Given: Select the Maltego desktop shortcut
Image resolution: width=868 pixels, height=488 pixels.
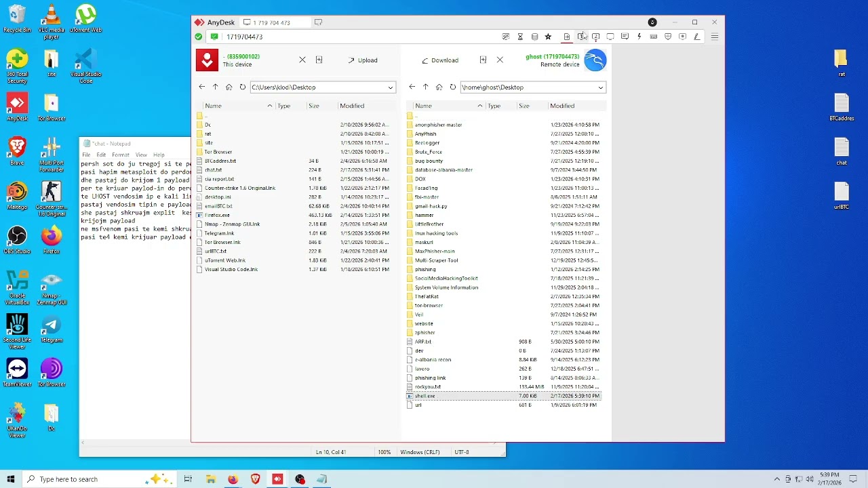Looking at the screenshot, I should click(x=17, y=196).
